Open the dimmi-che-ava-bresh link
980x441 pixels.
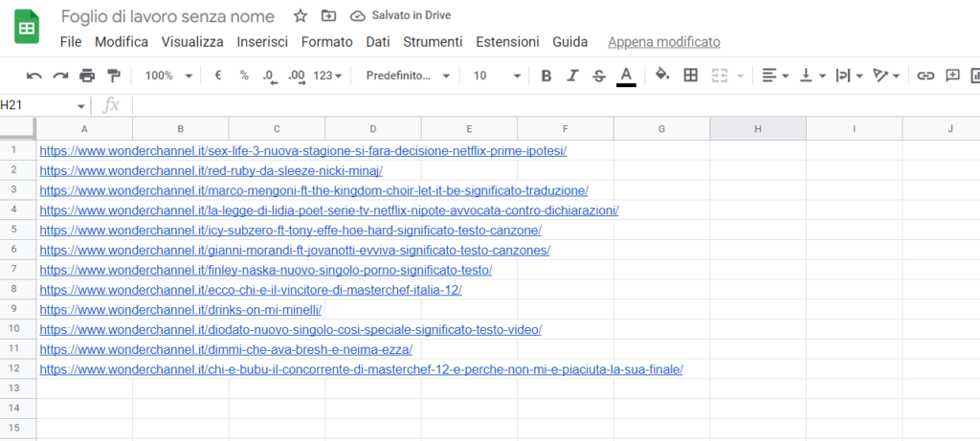click(226, 349)
